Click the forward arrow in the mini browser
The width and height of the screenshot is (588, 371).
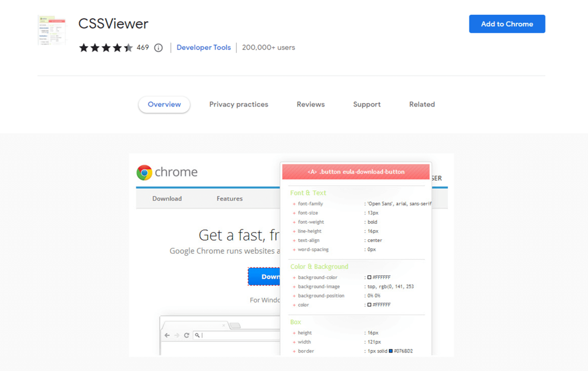point(177,335)
